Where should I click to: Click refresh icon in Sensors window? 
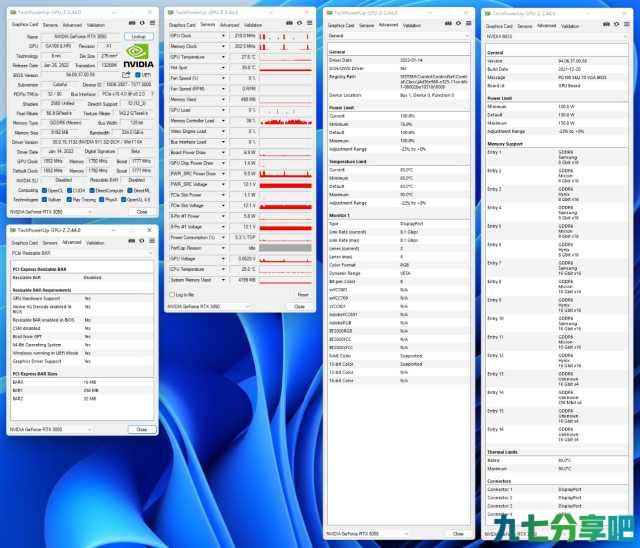tap(300, 23)
